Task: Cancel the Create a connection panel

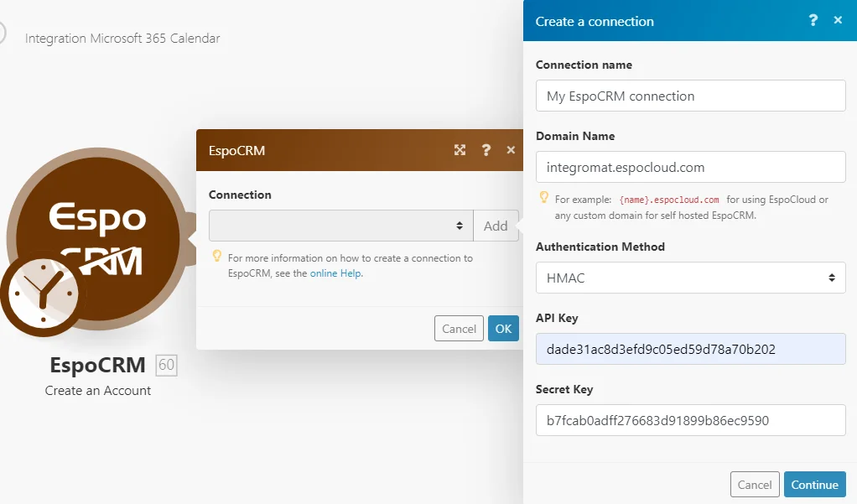Action: click(755, 485)
